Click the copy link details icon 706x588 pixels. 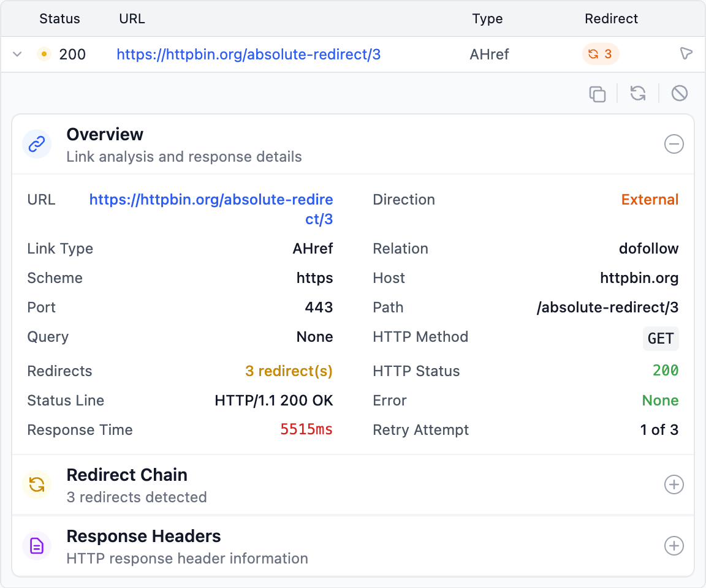pos(597,94)
